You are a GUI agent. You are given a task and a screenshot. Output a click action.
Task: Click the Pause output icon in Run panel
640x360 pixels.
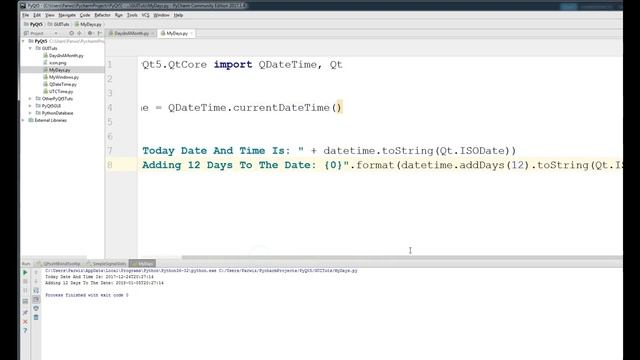tap(25, 290)
